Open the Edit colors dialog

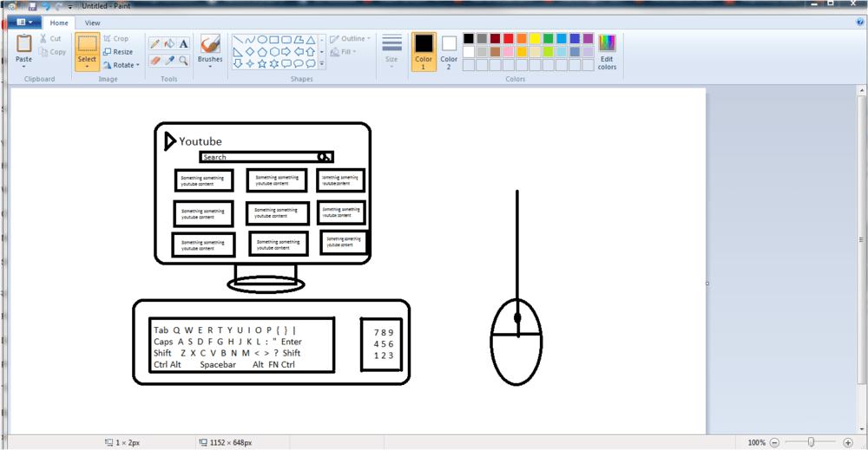pyautogui.click(x=607, y=51)
